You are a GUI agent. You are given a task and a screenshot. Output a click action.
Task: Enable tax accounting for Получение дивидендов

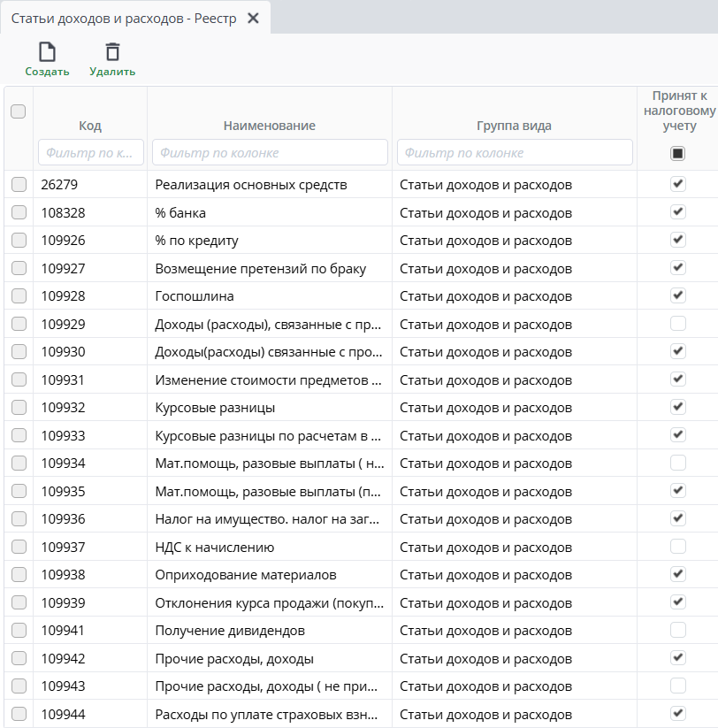coord(677,630)
